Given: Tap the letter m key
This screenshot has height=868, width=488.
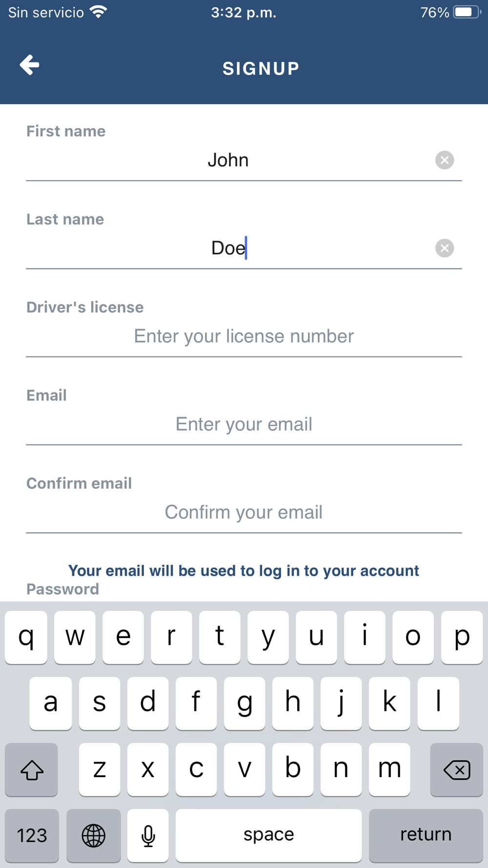Looking at the screenshot, I should 389,770.
